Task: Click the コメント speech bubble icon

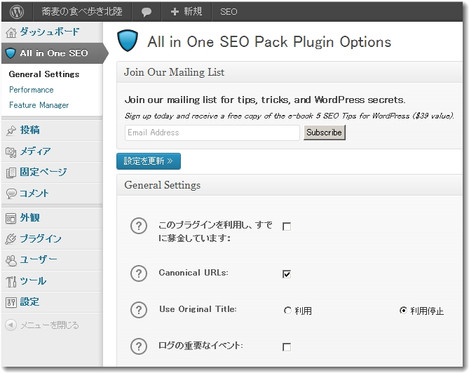Action: (x=11, y=194)
